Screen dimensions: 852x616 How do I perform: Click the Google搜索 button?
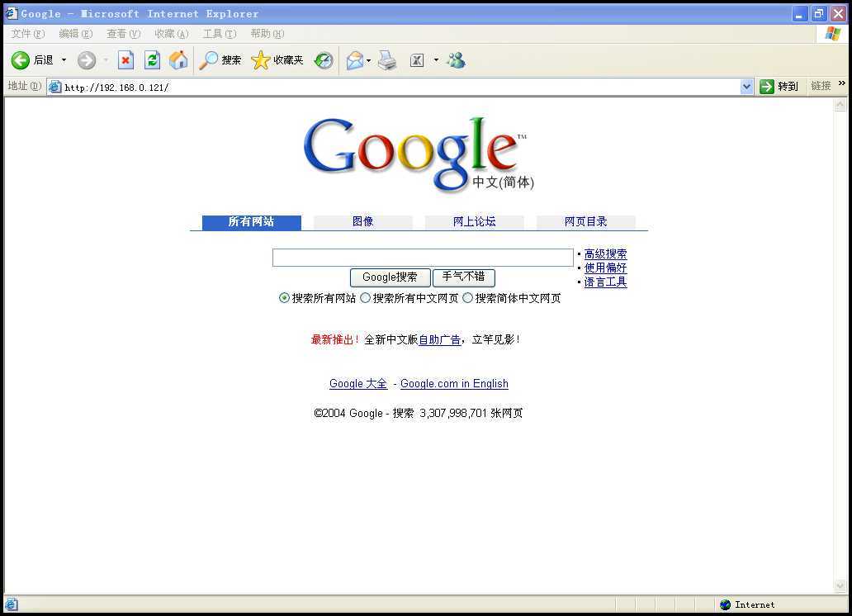click(390, 277)
